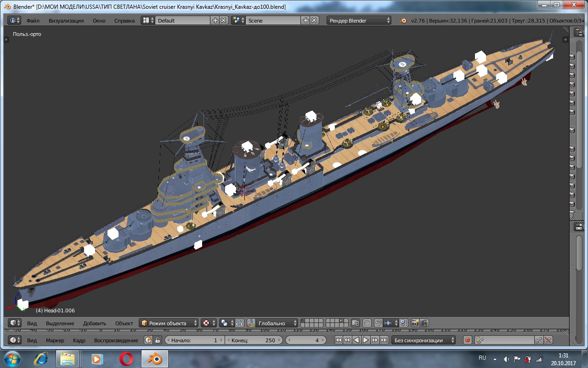Viewport: 588px width, 368px height.
Task: Jump to the last frame of the timeline
Action: (384, 340)
